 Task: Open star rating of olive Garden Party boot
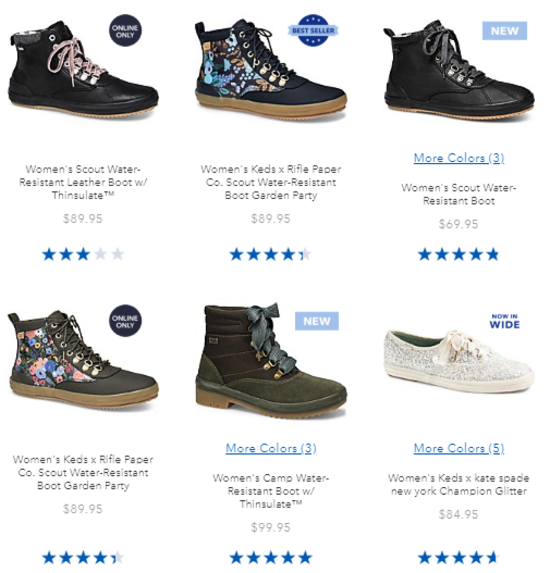point(83,558)
